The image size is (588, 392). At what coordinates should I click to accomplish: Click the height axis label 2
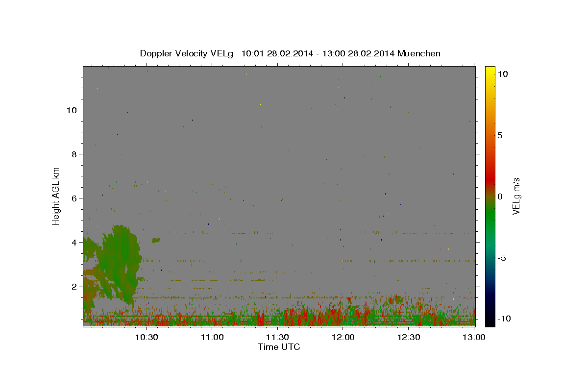click(x=75, y=287)
